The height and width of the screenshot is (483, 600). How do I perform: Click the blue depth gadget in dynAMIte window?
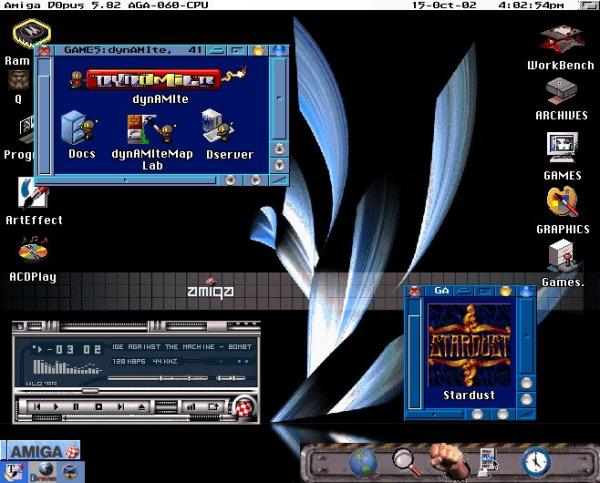point(279,51)
